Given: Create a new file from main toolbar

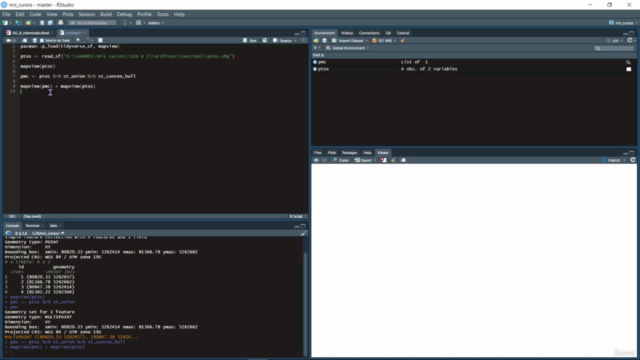Looking at the screenshot, I should [x=5, y=23].
